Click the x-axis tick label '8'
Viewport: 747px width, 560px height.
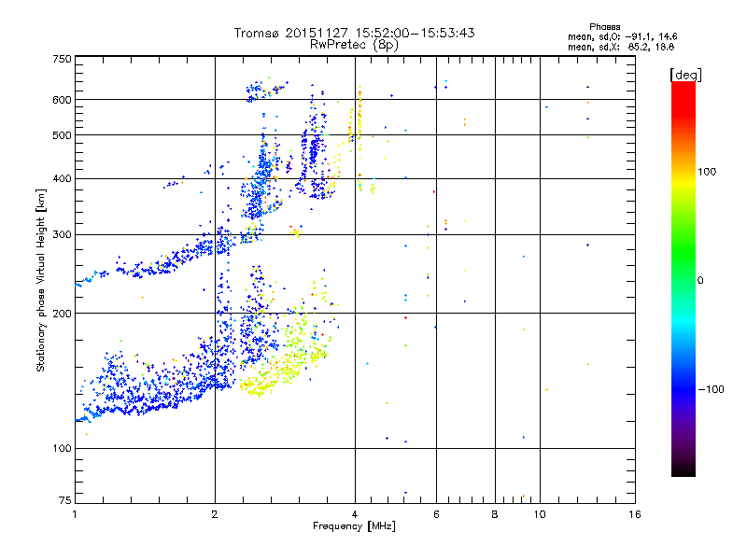[x=495, y=514]
